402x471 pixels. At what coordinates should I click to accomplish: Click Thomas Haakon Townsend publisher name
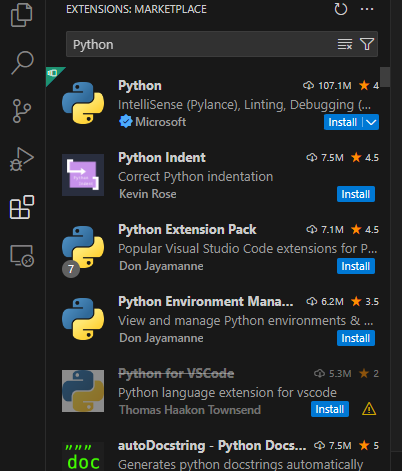click(190, 410)
